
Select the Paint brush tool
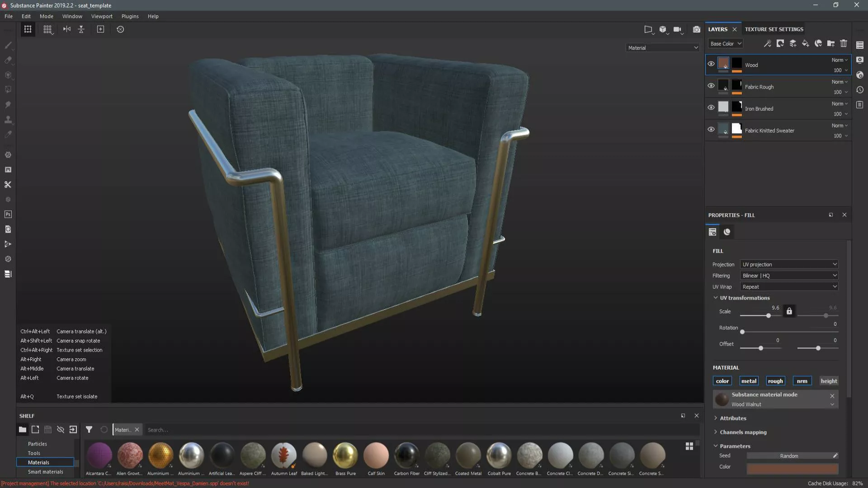coord(8,45)
